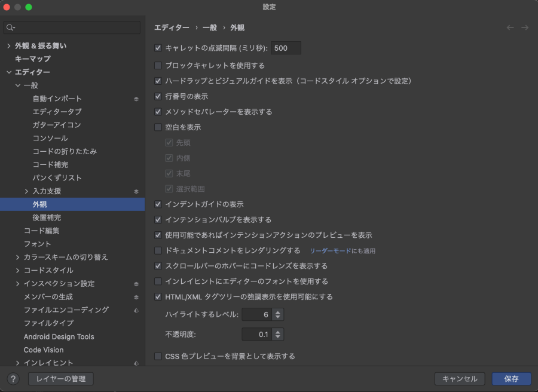The width and height of the screenshot is (538, 392).
Task: Click layer icon next to インスペクション設定
Action: 136,284
